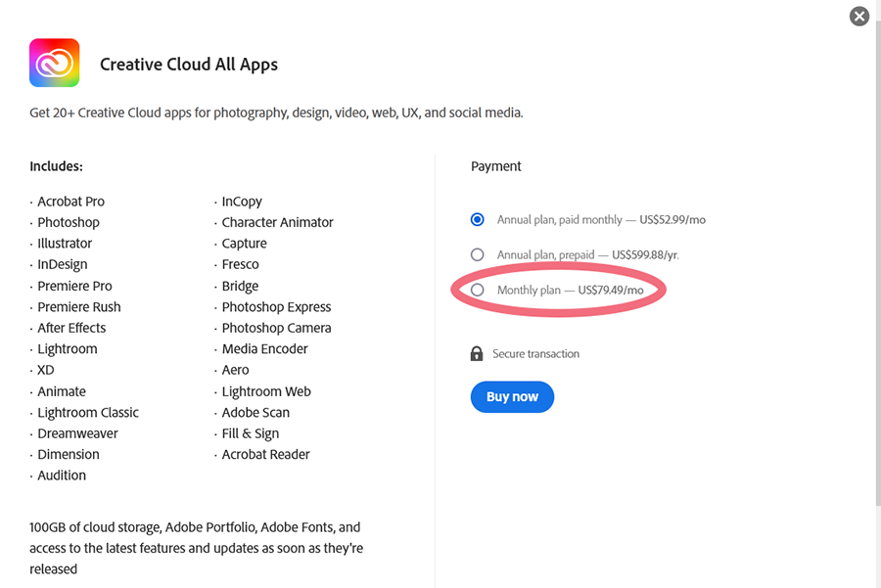Viewport: 881px width, 588px height.
Task: Click the Secure transaction label
Action: 533,353
